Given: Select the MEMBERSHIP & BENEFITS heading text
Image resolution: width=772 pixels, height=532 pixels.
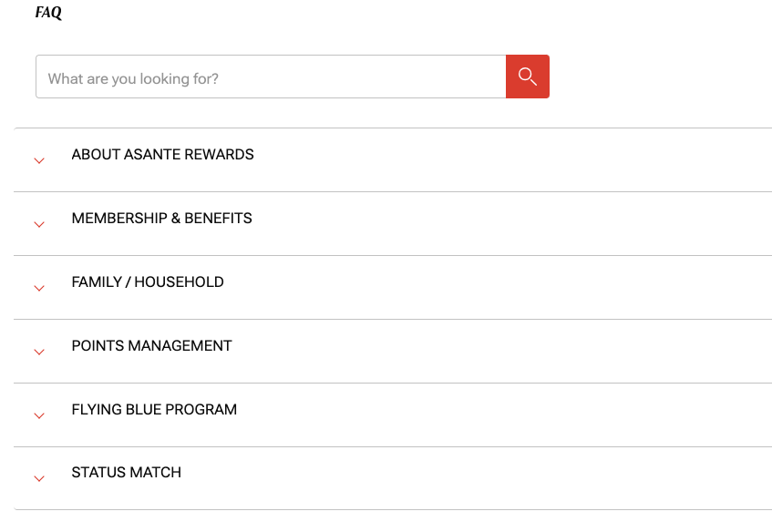Looking at the screenshot, I should click(161, 219).
